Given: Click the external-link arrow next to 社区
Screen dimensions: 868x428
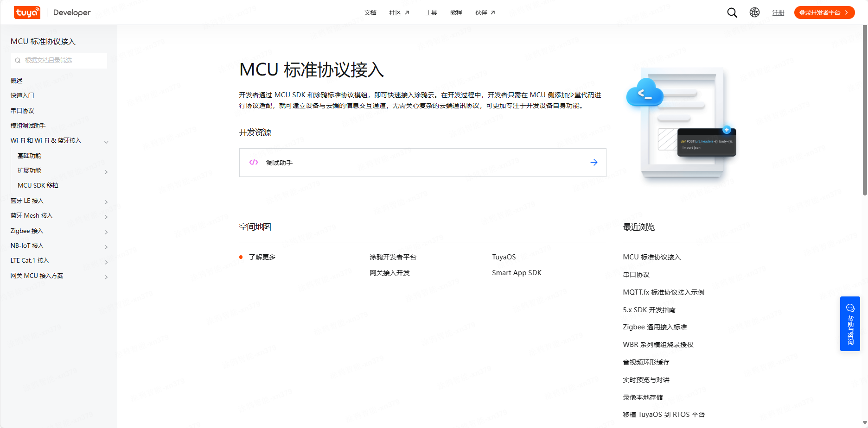Looking at the screenshot, I should (407, 13).
